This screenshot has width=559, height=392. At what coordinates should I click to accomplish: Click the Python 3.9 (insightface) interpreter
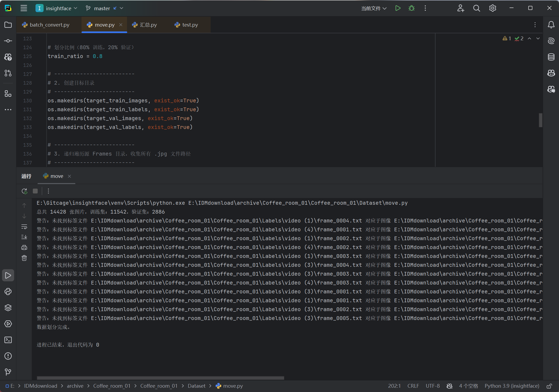(512, 386)
